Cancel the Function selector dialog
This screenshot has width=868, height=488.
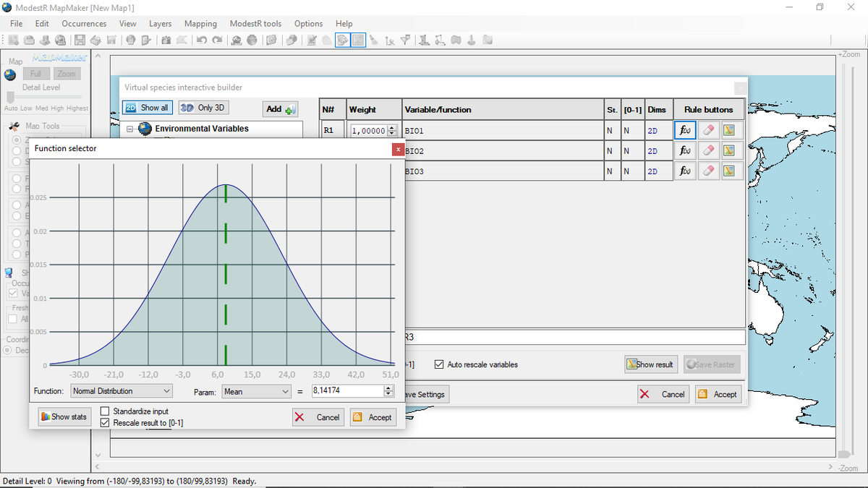tap(318, 417)
